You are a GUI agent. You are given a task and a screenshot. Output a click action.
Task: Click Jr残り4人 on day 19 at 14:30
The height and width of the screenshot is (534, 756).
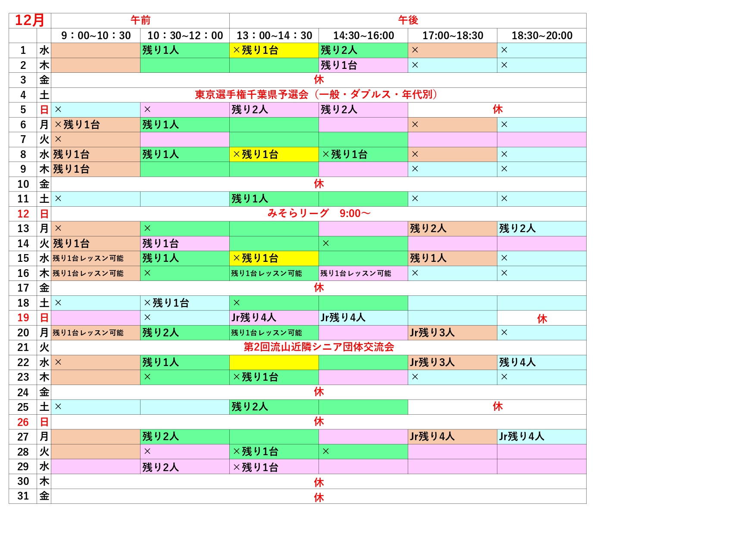click(x=343, y=318)
